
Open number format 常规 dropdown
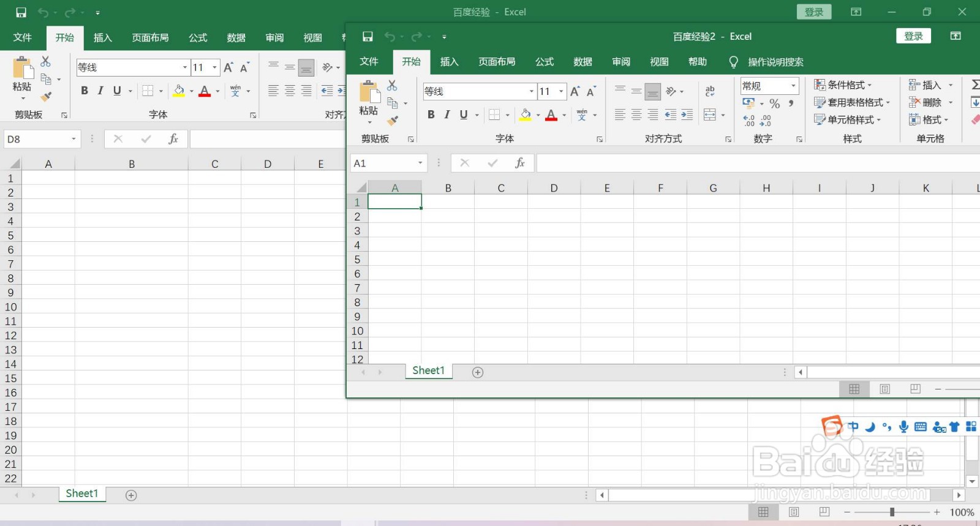point(793,86)
